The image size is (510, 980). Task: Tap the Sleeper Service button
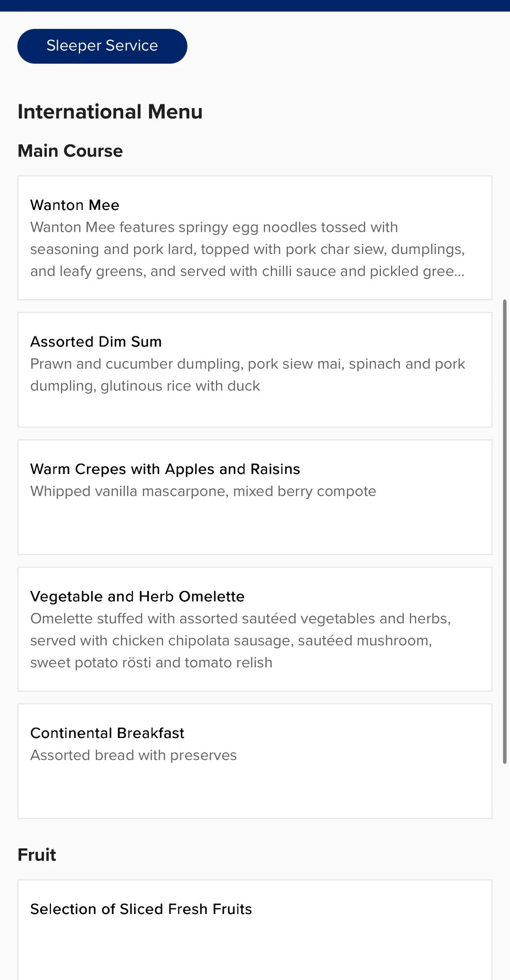pyautogui.click(x=102, y=46)
